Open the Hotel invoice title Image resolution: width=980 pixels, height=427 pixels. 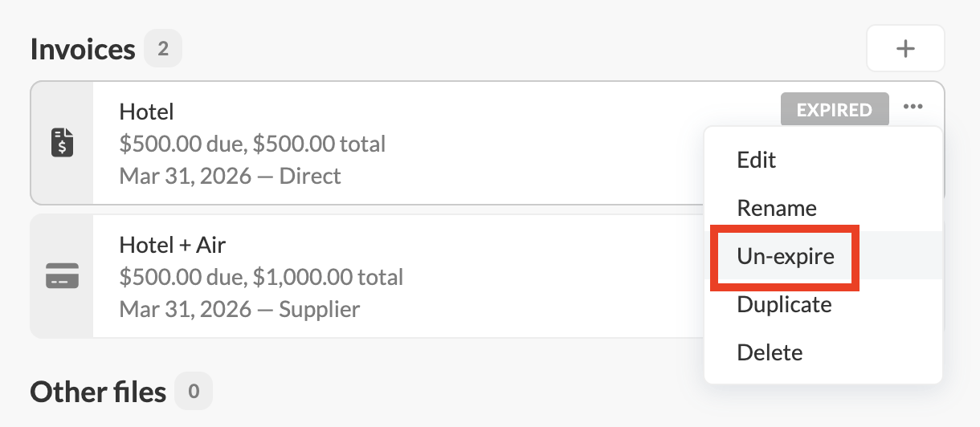tap(146, 112)
